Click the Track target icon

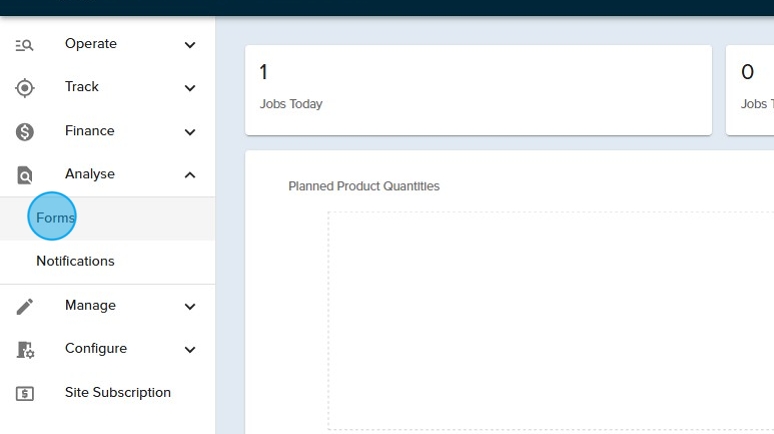(x=25, y=88)
